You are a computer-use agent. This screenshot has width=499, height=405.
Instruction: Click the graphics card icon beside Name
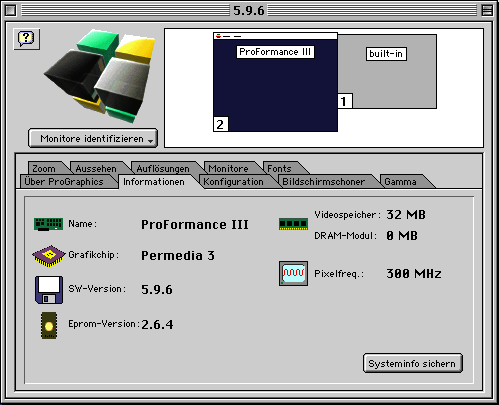48,224
